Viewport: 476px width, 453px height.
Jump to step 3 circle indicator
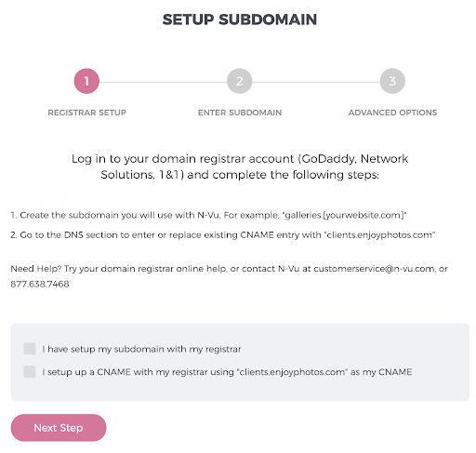[392, 81]
